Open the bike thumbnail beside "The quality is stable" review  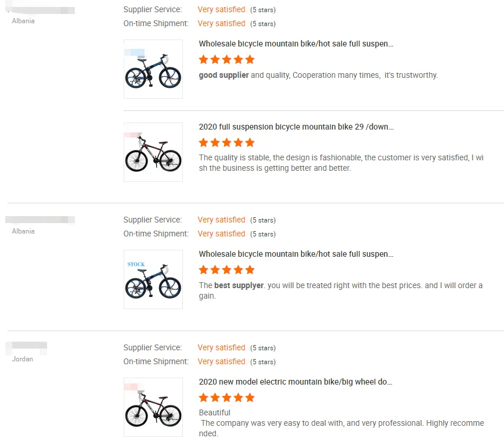(153, 152)
